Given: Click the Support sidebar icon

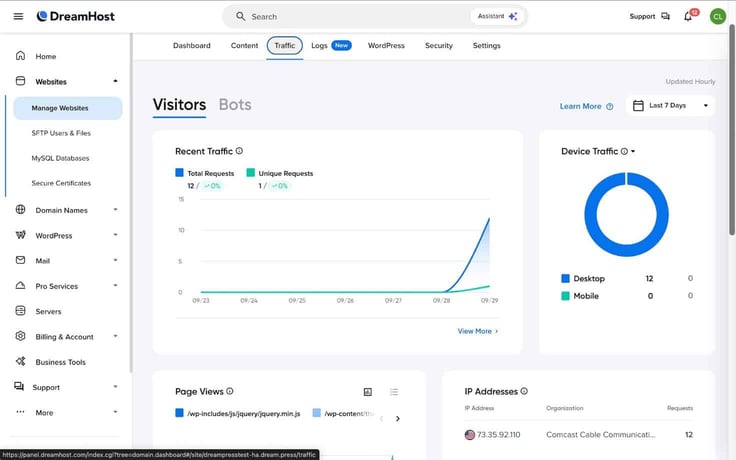Looking at the screenshot, I should pos(19,386).
